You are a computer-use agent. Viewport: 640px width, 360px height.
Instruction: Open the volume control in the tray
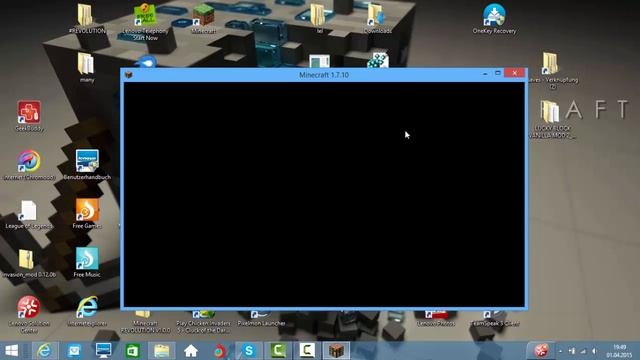click(x=594, y=351)
